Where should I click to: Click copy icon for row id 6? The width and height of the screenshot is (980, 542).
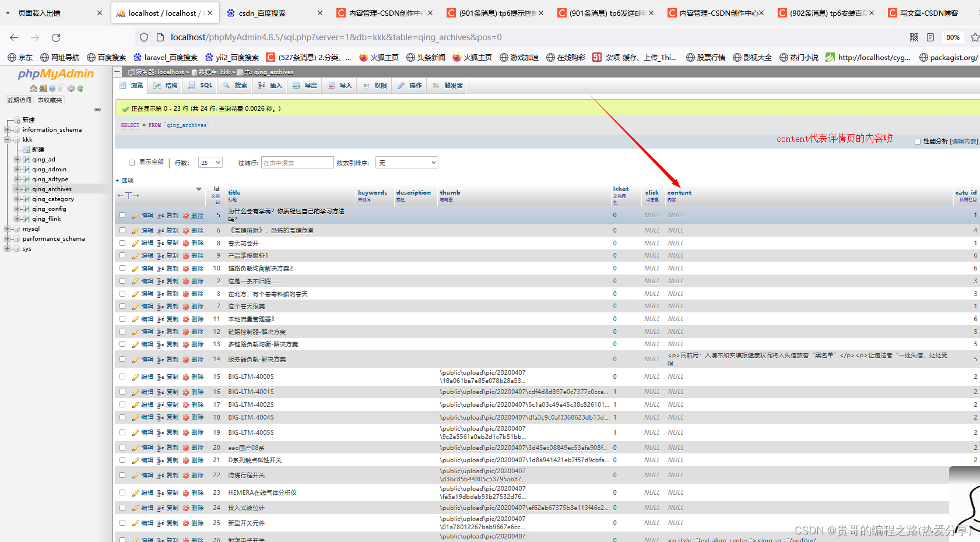point(160,231)
